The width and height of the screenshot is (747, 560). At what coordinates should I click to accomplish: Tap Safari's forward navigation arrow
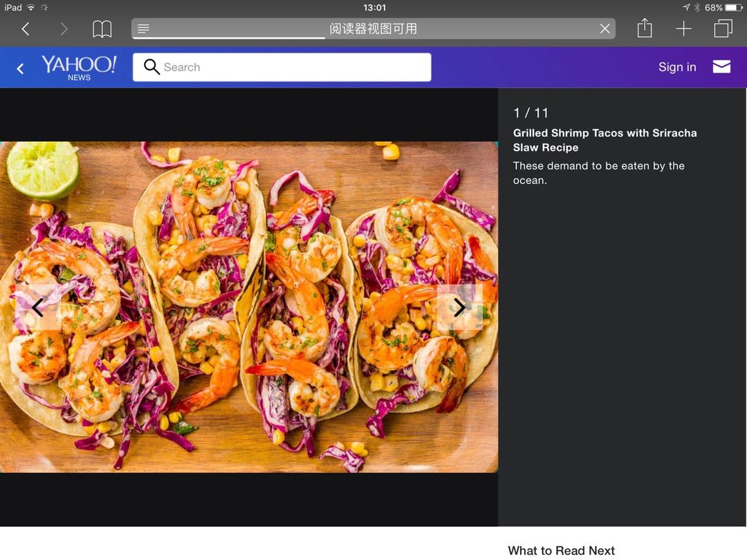(x=64, y=29)
